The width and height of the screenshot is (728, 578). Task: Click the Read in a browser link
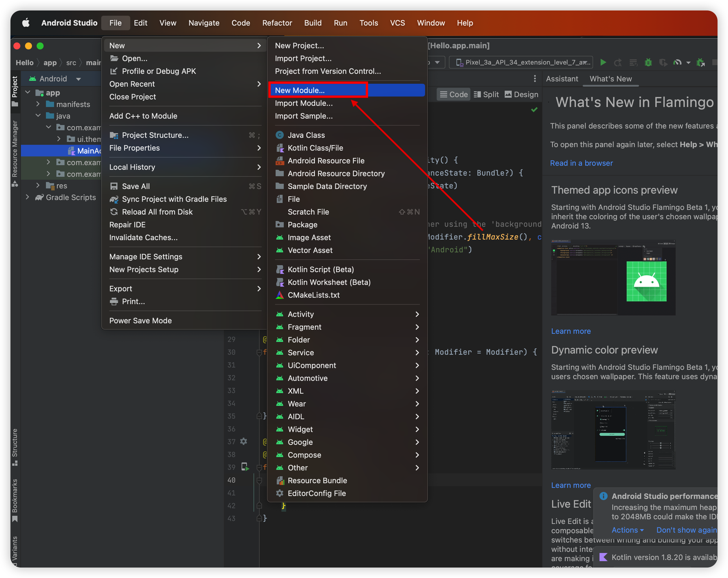click(581, 163)
